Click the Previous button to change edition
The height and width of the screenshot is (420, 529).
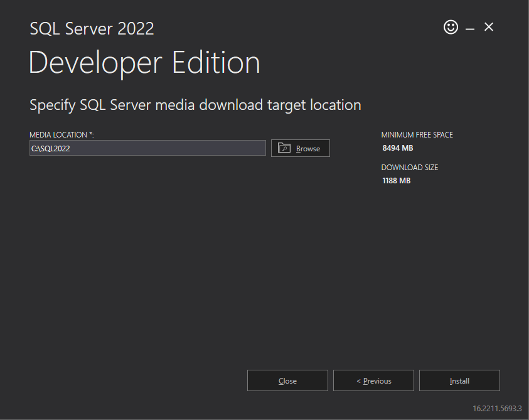pos(373,380)
